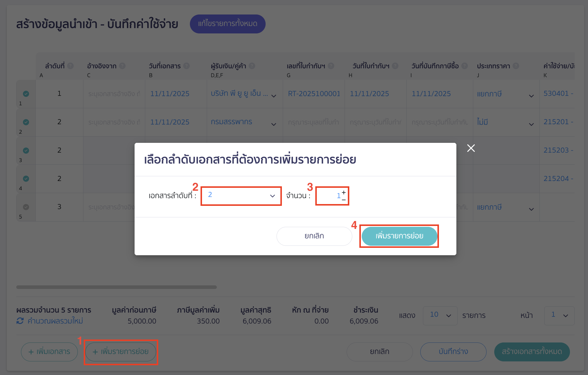Open the แยกภาษี price type dropdown on row 1
The width and height of the screenshot is (588, 375).
[x=532, y=95]
